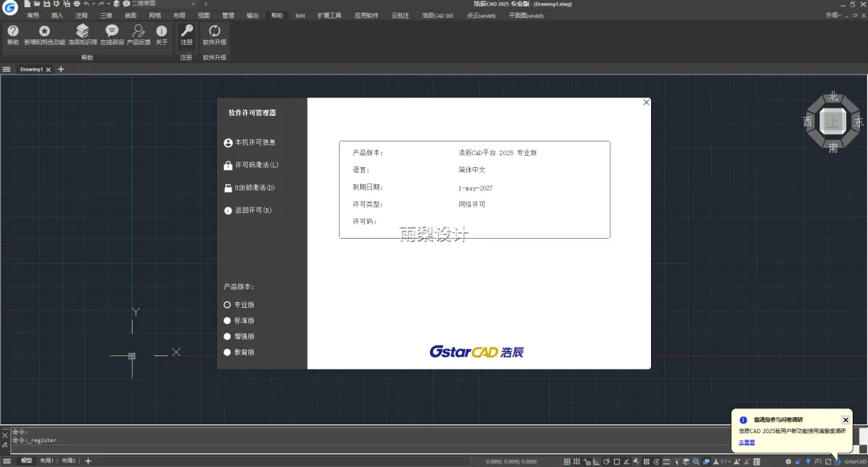Switch to 布局1 layout tab
Image resolution: width=868 pixels, height=467 pixels.
click(x=47, y=461)
